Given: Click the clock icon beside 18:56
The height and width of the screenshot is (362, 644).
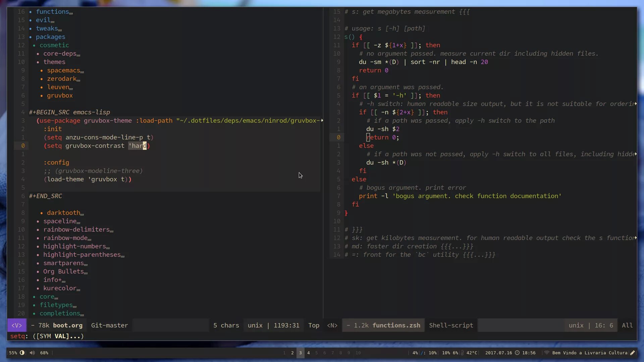Looking at the screenshot, I should click(517, 353).
